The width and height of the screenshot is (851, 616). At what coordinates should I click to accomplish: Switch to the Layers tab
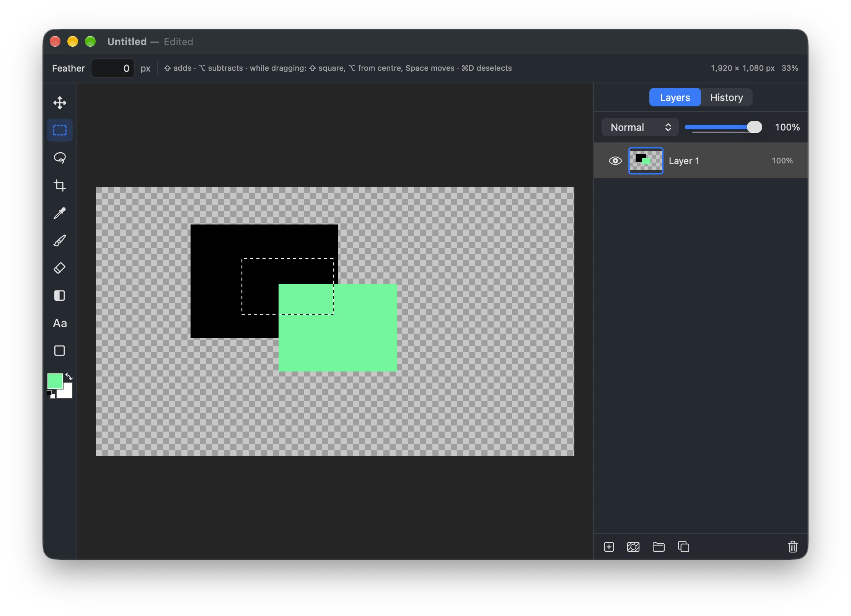coord(675,97)
